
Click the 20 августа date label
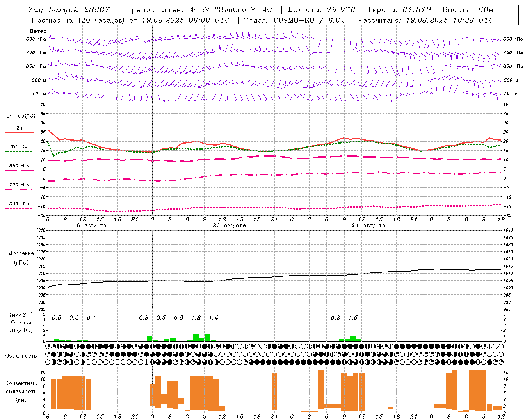pos(229,226)
